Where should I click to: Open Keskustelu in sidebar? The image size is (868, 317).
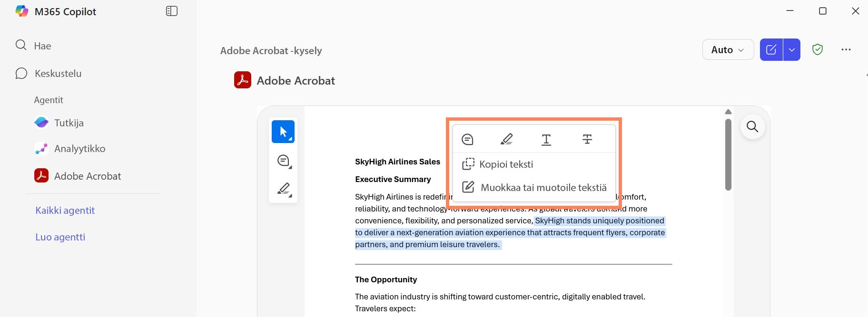pos(49,73)
